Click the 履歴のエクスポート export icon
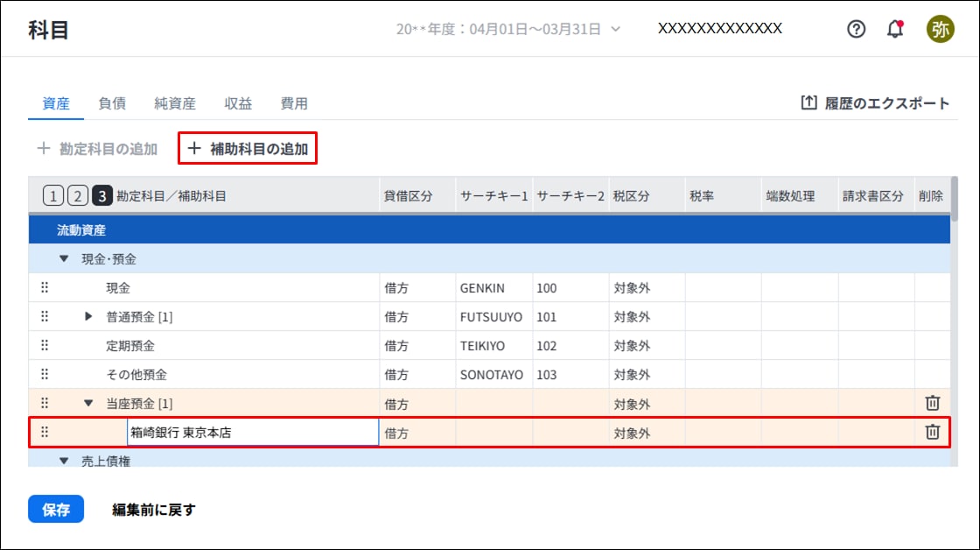The height and width of the screenshot is (550, 980). click(808, 103)
